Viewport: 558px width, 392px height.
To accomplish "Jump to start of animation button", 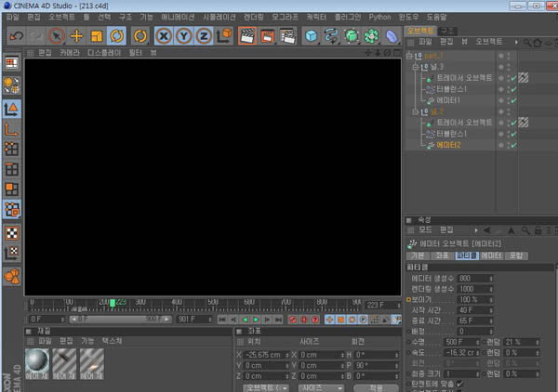I will (x=222, y=320).
